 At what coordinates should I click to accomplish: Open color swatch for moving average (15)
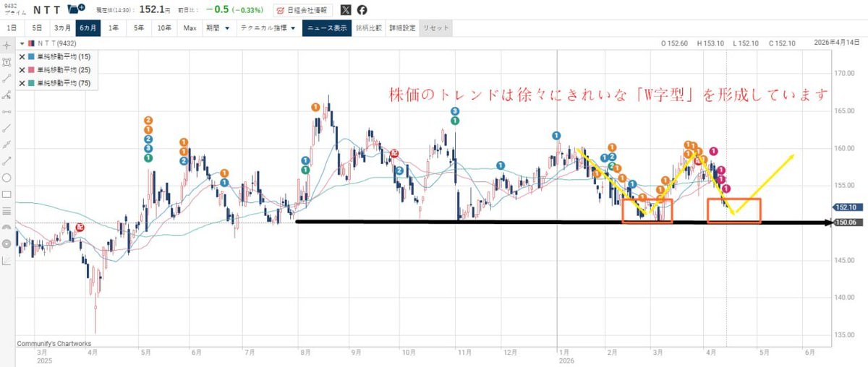click(32, 57)
